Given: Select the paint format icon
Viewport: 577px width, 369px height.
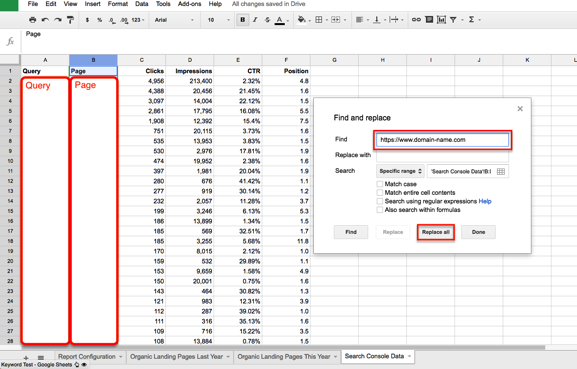Looking at the screenshot, I should (x=70, y=20).
